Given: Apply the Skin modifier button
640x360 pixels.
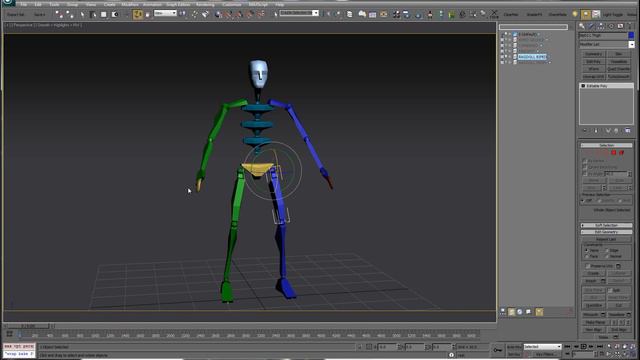Looking at the screenshot, I should [619, 54].
